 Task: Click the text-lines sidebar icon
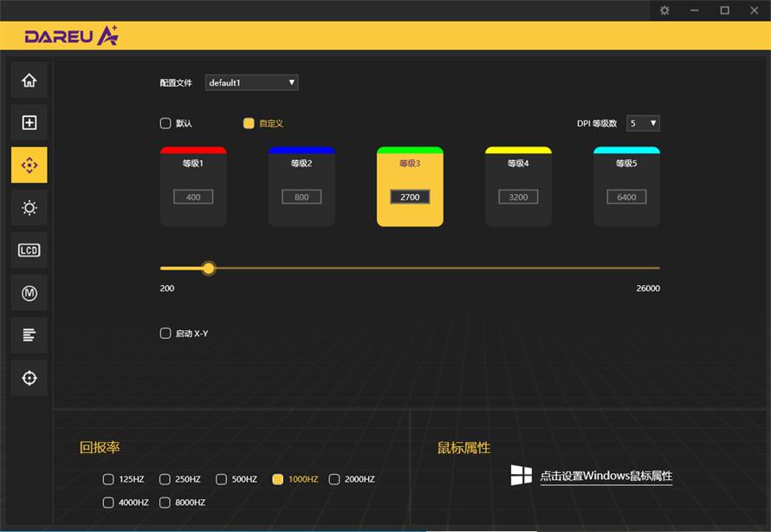[x=29, y=334]
